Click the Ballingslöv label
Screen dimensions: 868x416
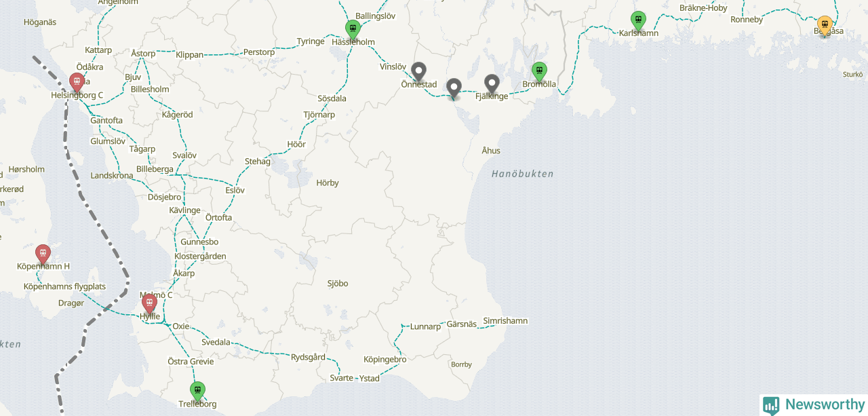pyautogui.click(x=375, y=16)
